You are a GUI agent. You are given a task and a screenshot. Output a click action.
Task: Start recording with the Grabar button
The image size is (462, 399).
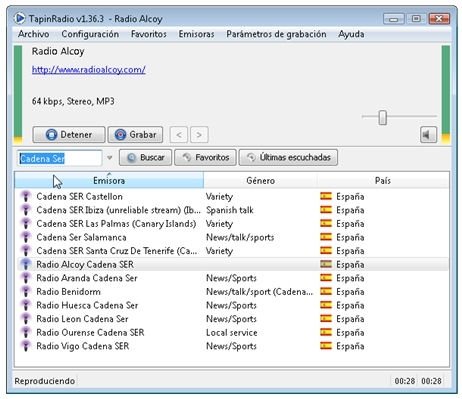(135, 135)
